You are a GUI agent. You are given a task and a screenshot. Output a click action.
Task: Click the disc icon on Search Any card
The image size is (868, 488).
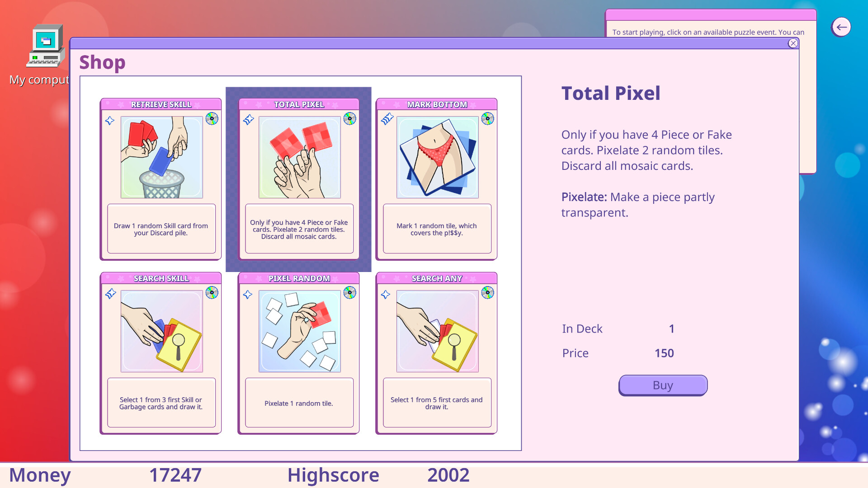(487, 293)
